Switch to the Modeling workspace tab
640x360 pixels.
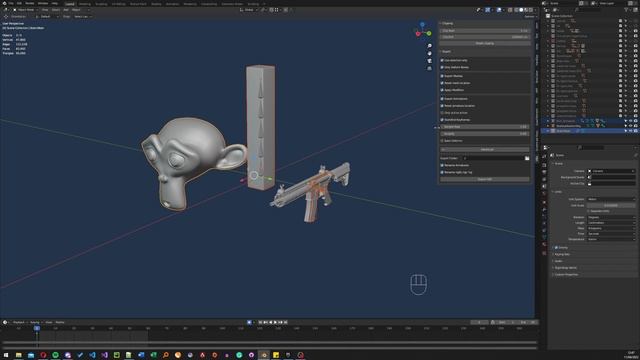pyautogui.click(x=84, y=4)
